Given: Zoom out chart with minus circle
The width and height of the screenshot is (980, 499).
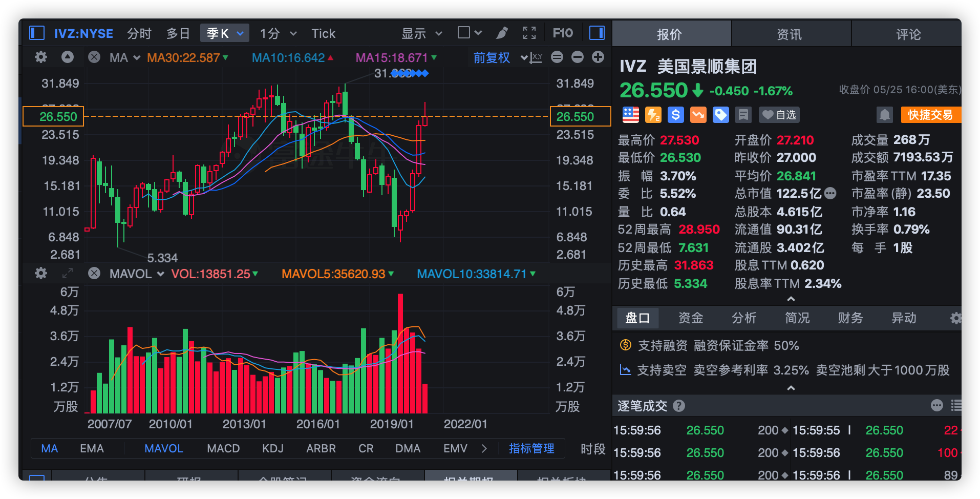Looking at the screenshot, I should [x=578, y=57].
